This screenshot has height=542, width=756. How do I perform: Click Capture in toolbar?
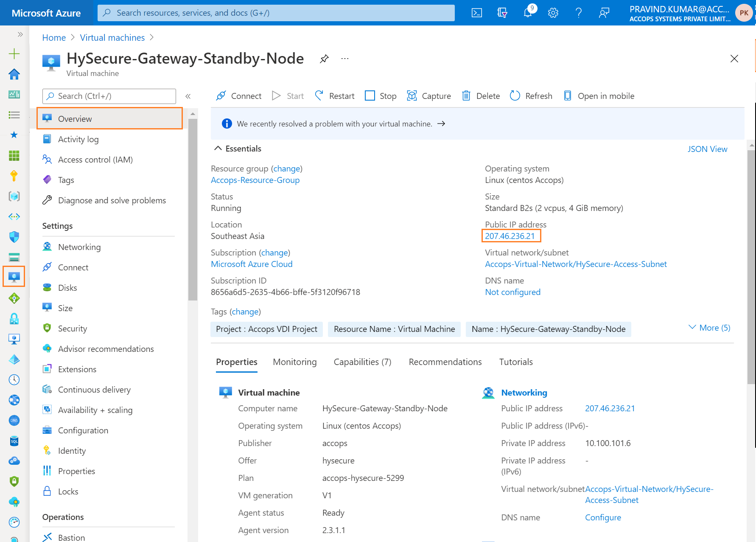click(x=429, y=96)
